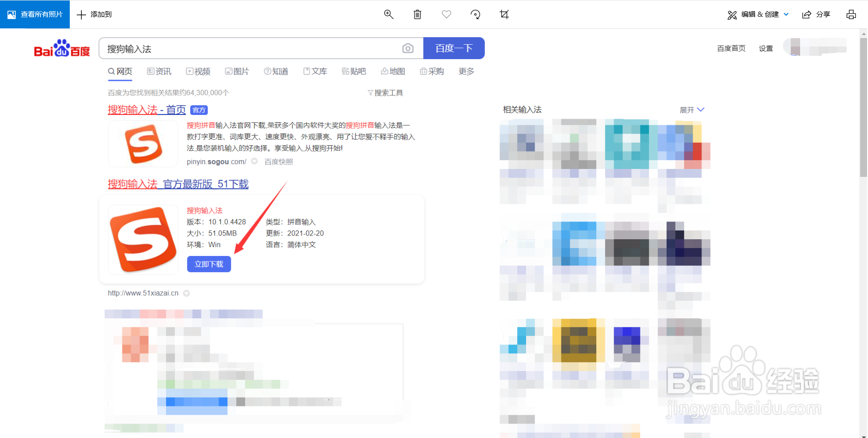Delete the photo with trash icon

point(417,14)
